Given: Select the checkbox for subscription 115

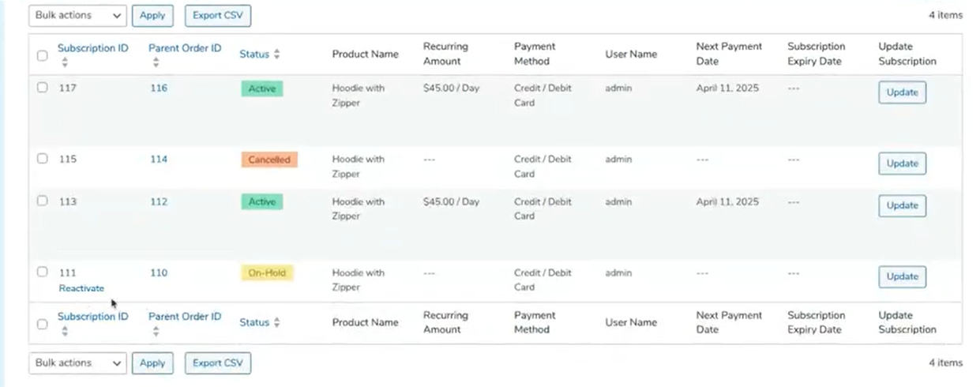Looking at the screenshot, I should [43, 159].
